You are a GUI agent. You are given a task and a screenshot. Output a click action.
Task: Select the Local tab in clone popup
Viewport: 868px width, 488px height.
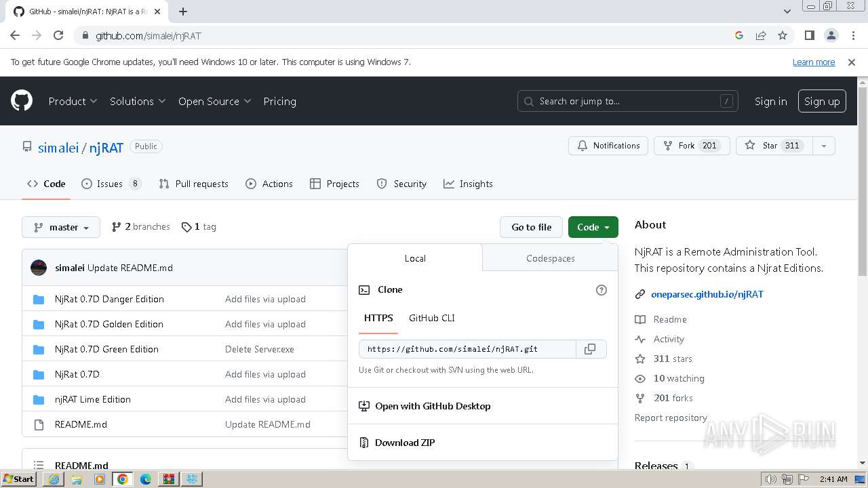[x=415, y=258]
